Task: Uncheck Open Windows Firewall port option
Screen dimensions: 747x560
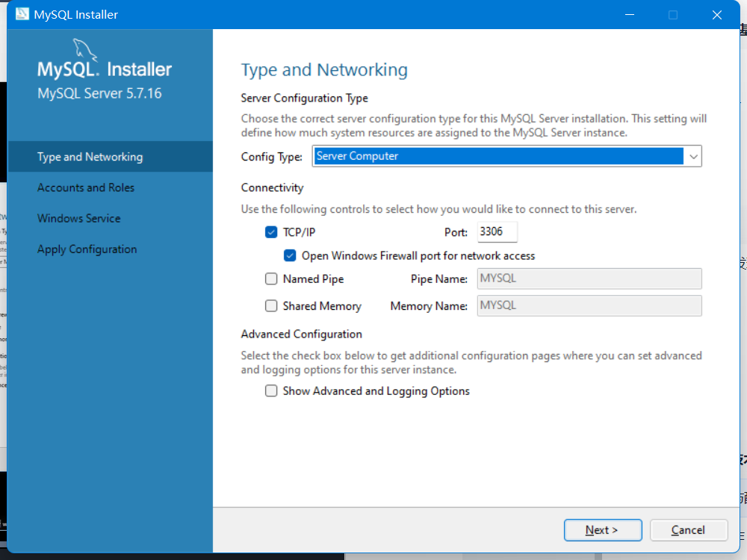Action: pyautogui.click(x=290, y=255)
